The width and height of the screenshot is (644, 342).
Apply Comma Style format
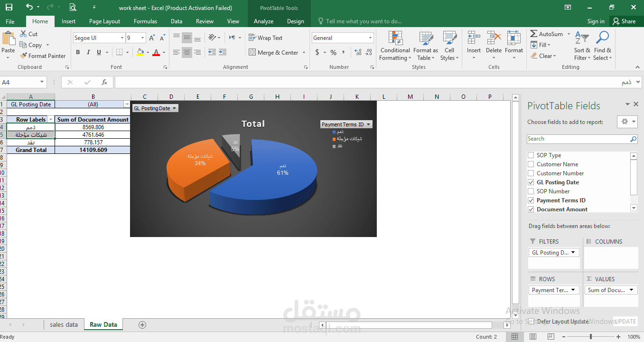pos(344,52)
